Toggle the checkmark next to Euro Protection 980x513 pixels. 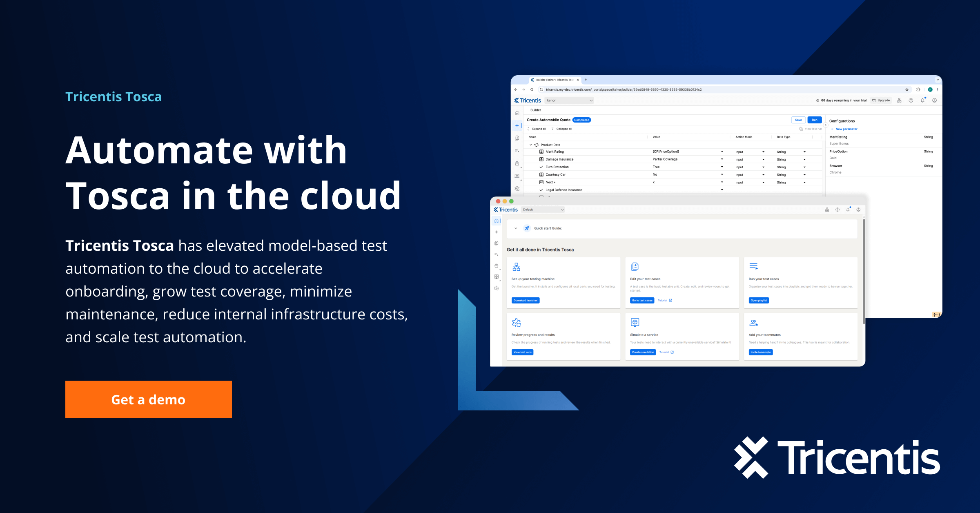[541, 167]
